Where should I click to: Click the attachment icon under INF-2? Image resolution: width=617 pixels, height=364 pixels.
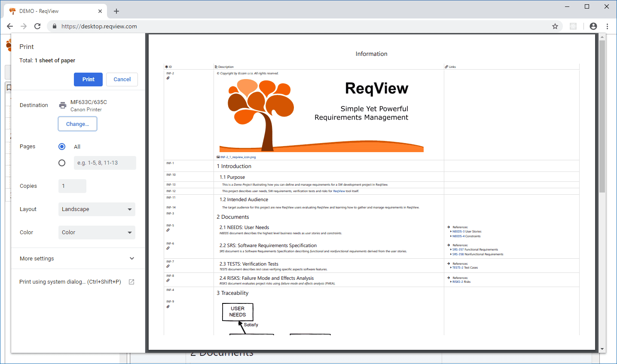[x=168, y=78]
